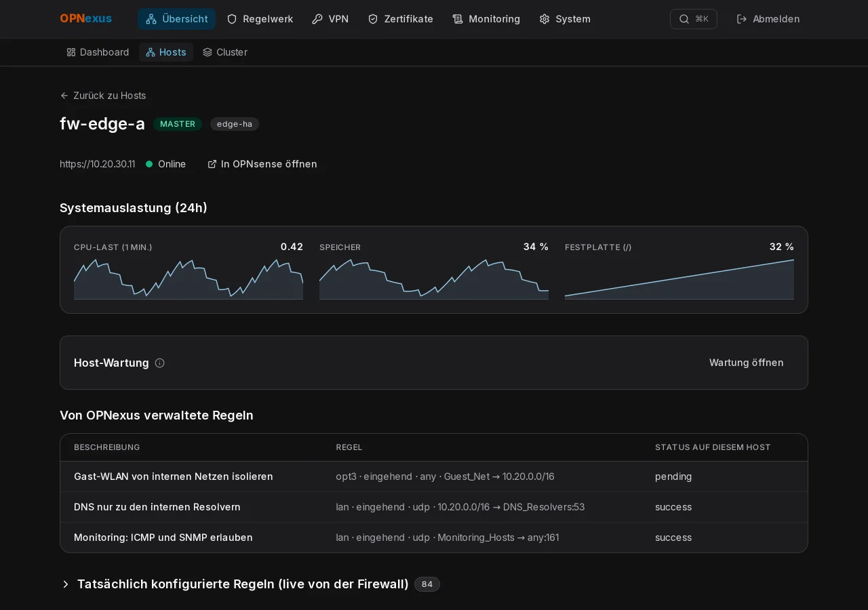Screen dimensions: 868x610
Task: Select the DNS internal resolvers rule row
Action: coord(434,507)
